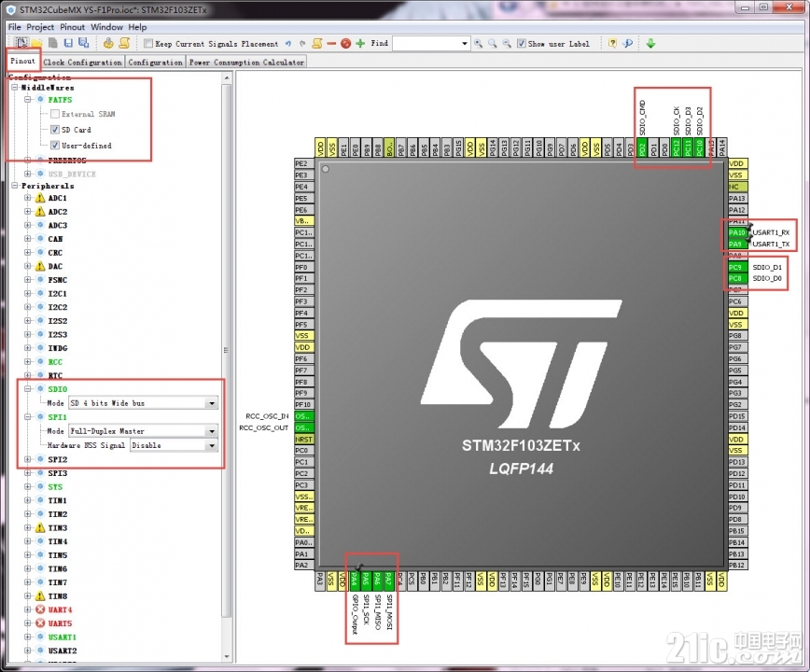The height and width of the screenshot is (672, 810).
Task: Select the I2C1 peripheral in tree
Action: click(x=57, y=293)
